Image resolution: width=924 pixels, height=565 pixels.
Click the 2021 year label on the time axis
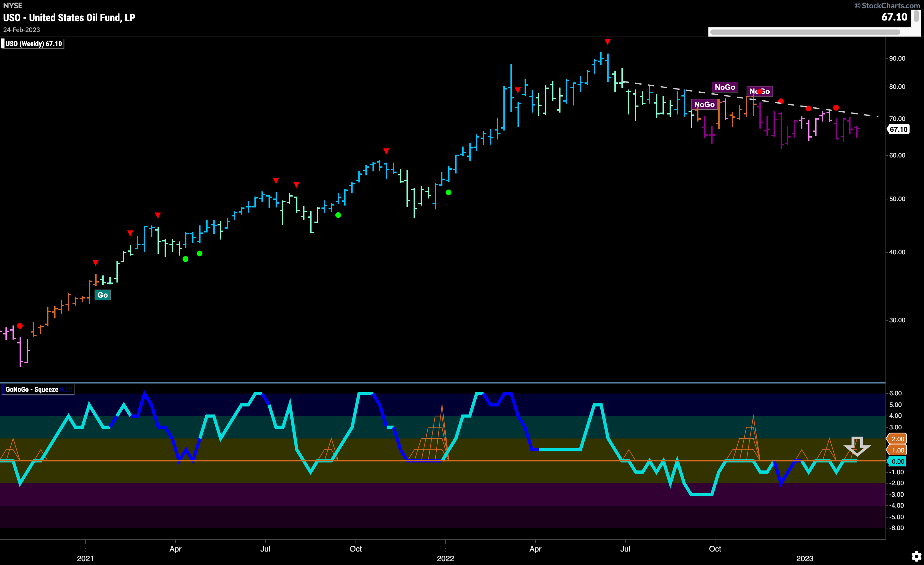[x=85, y=558]
